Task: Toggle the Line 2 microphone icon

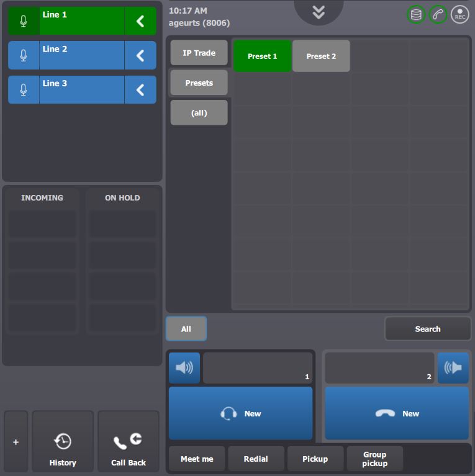Action: (x=24, y=55)
